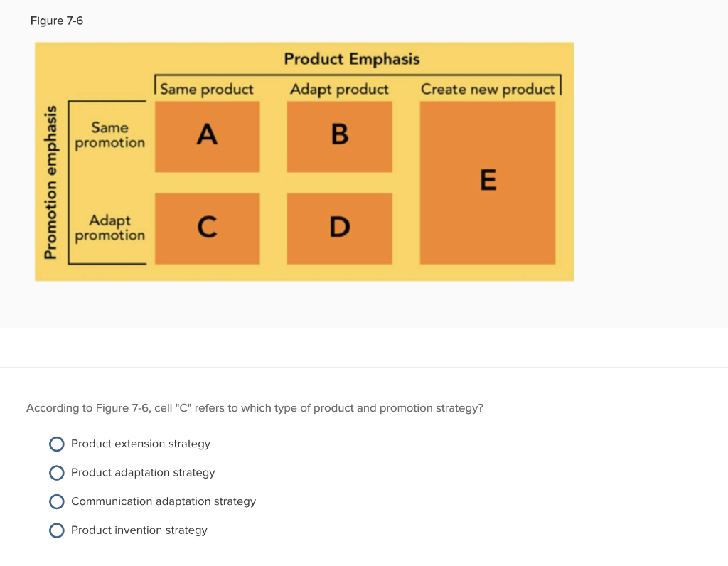Click the Create new product column header
This screenshot has width=728, height=566.
[488, 89]
